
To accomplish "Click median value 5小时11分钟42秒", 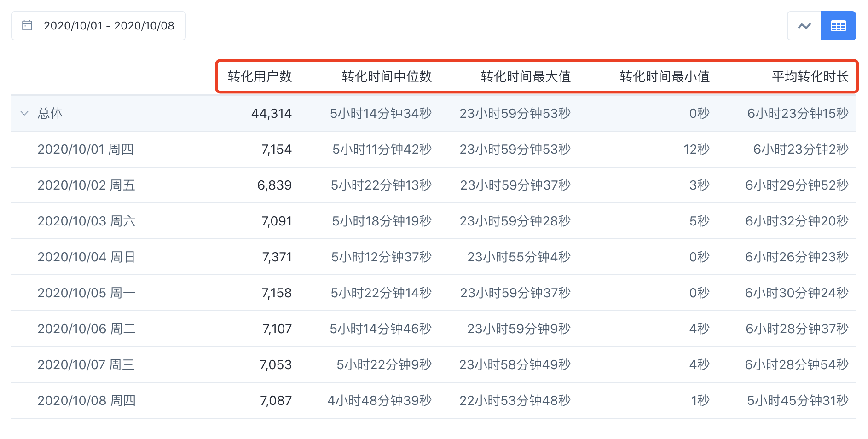I will coord(382,149).
